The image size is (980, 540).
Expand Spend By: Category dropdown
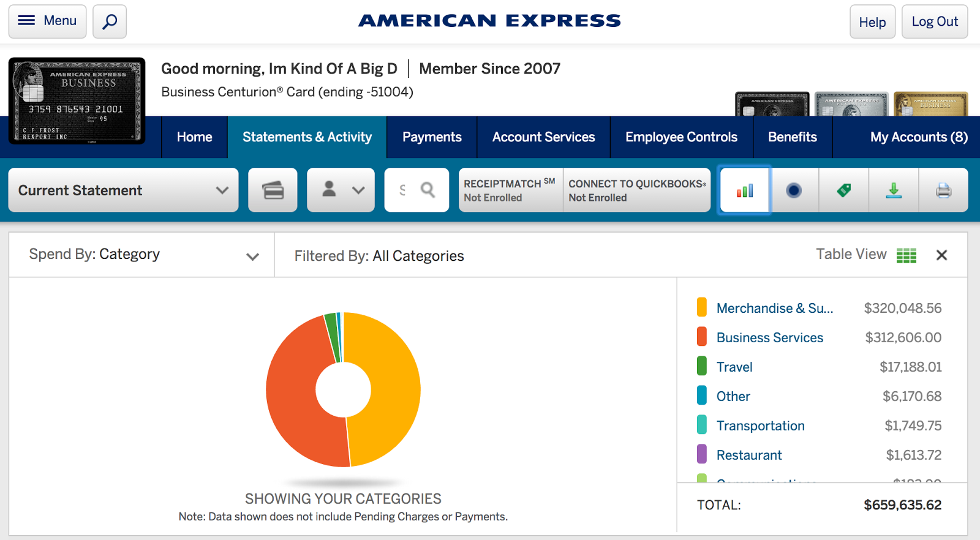point(141,255)
